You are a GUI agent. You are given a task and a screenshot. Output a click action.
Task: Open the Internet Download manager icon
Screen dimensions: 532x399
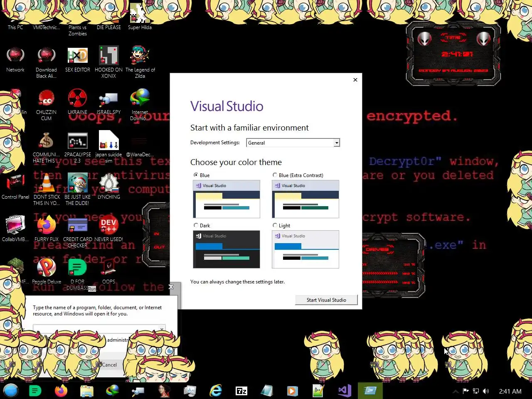pos(140,105)
